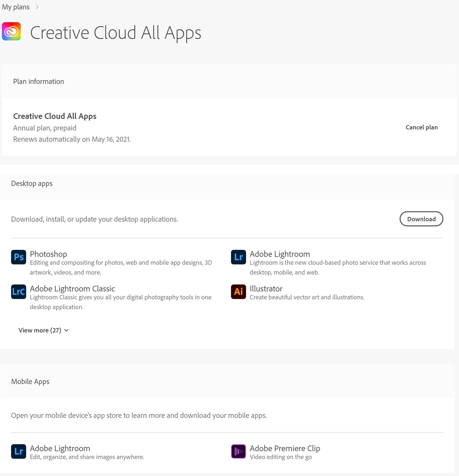Select the Illustrator app title
This screenshot has width=459, height=476.
[266, 288]
